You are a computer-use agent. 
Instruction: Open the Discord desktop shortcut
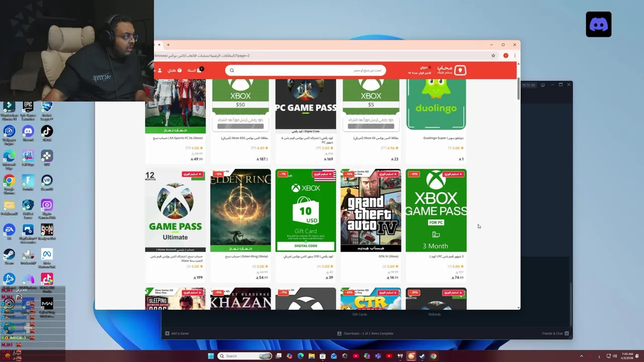point(28,134)
